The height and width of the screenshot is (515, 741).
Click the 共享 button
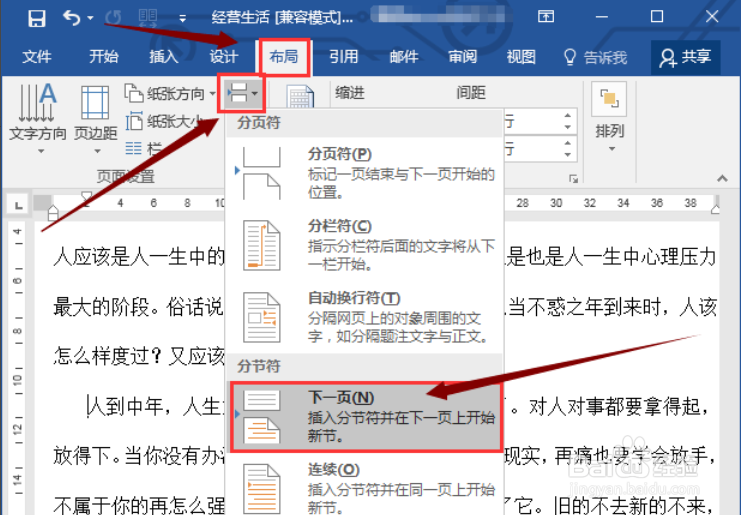[x=686, y=57]
